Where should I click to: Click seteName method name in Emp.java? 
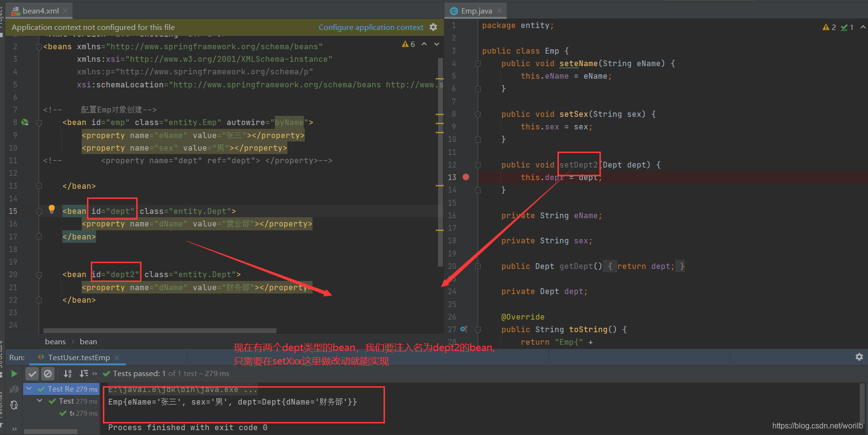click(579, 64)
